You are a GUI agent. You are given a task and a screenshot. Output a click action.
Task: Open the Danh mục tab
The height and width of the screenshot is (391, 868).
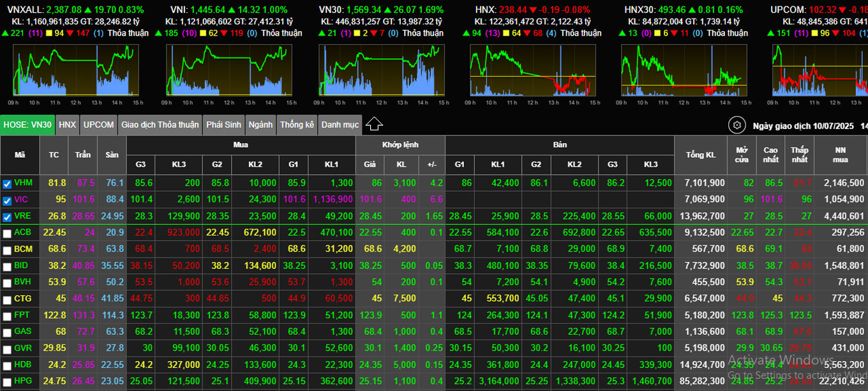pos(340,125)
